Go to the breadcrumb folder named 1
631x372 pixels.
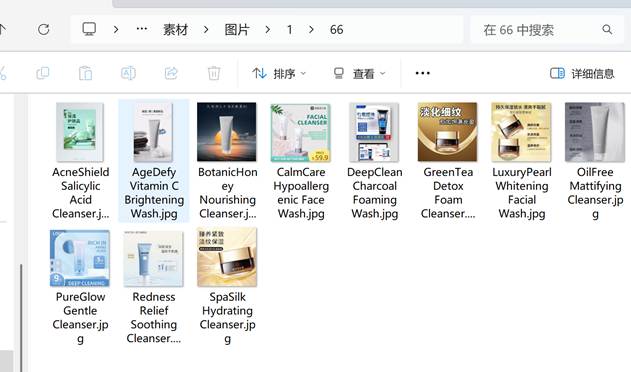[289, 29]
